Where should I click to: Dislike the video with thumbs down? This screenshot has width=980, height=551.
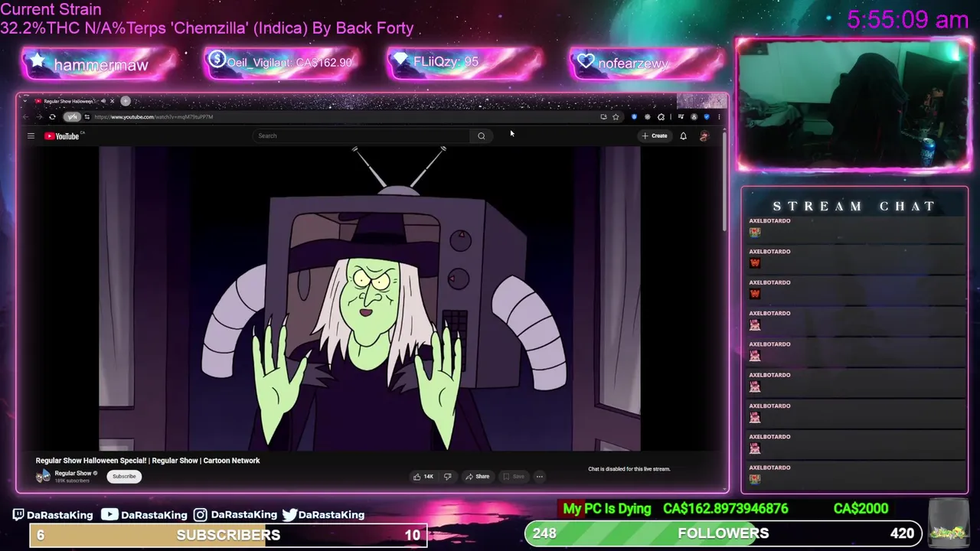click(x=447, y=476)
